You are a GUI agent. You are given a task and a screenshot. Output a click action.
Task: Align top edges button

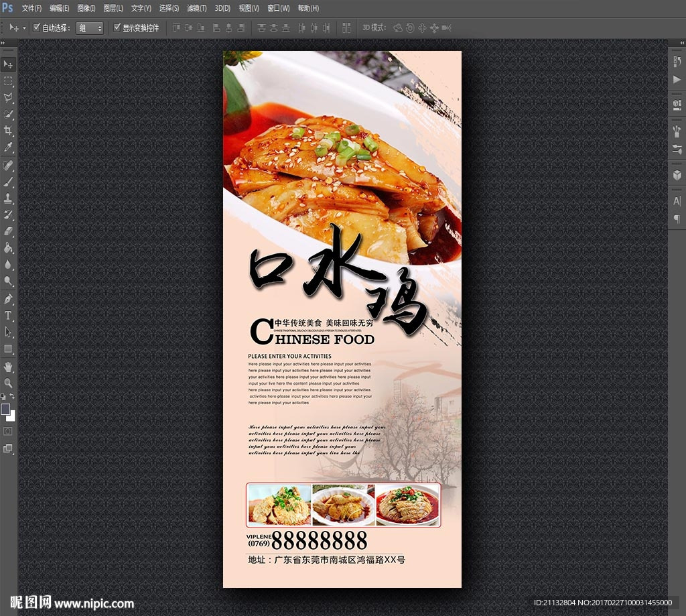point(176,28)
